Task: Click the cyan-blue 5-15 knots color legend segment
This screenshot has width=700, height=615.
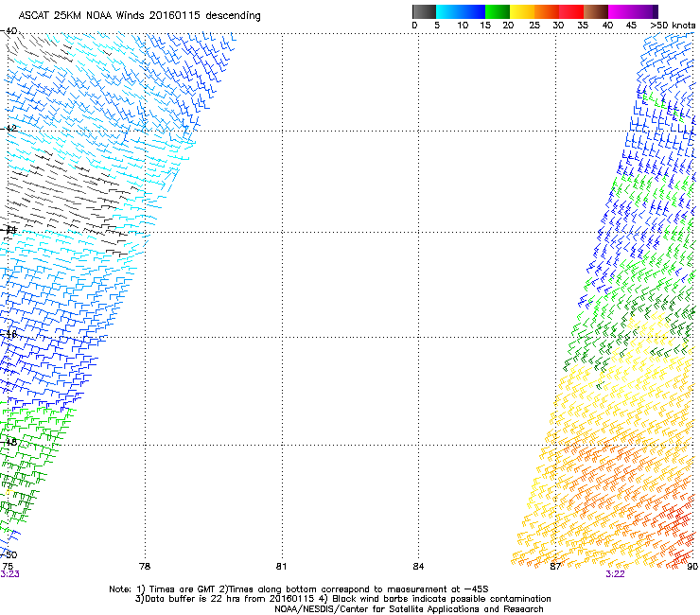Action: pyautogui.click(x=461, y=11)
